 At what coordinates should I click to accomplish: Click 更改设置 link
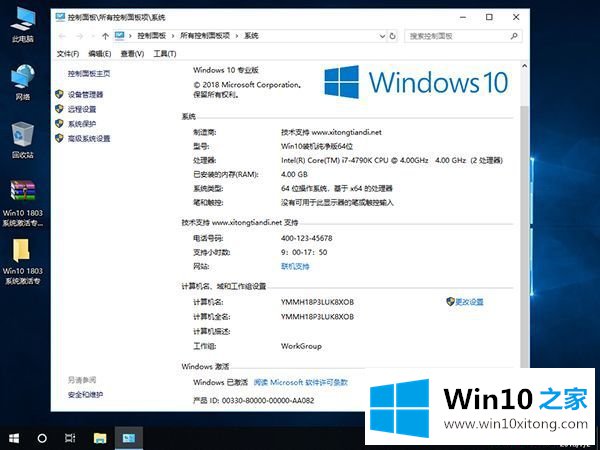point(469,302)
